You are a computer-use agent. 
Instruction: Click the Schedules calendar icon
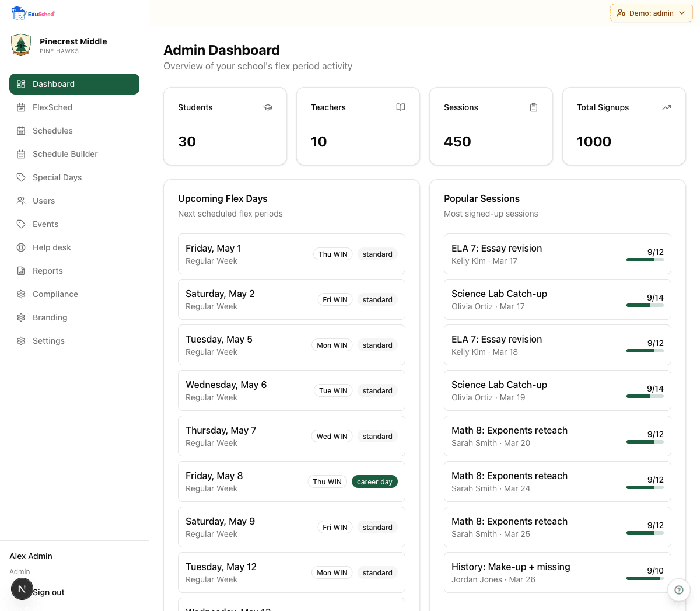pyautogui.click(x=21, y=131)
